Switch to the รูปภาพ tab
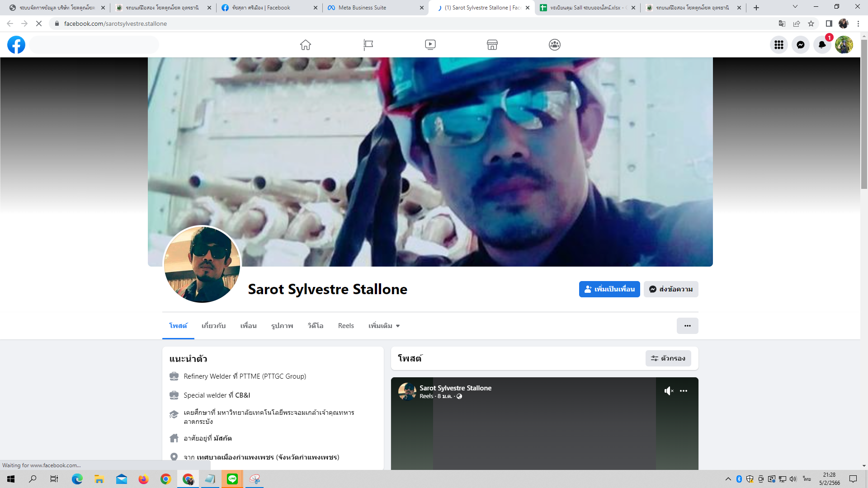Screen dimensions: 868x488 pyautogui.click(x=282, y=326)
